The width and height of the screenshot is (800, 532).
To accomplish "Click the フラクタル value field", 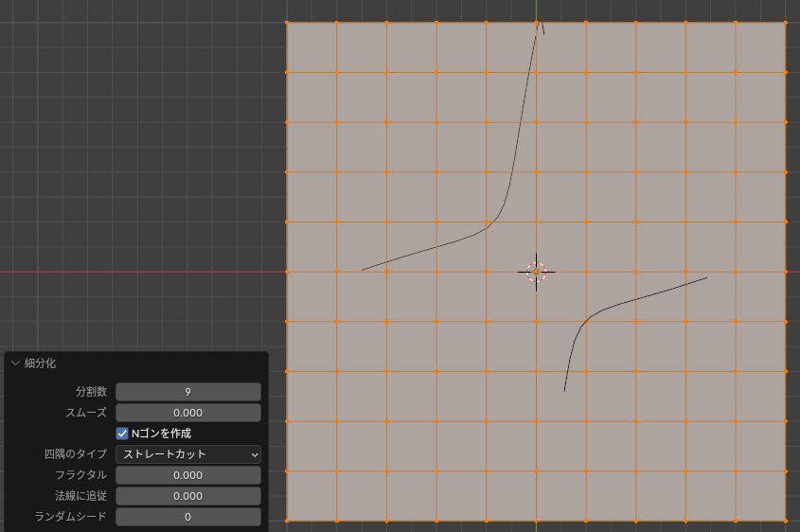I will pos(188,475).
